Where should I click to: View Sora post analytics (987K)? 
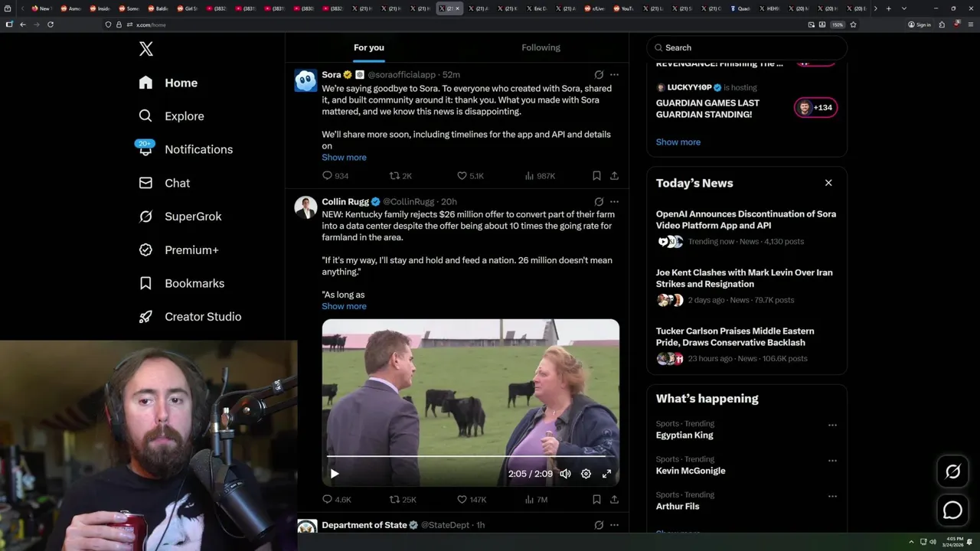540,176
